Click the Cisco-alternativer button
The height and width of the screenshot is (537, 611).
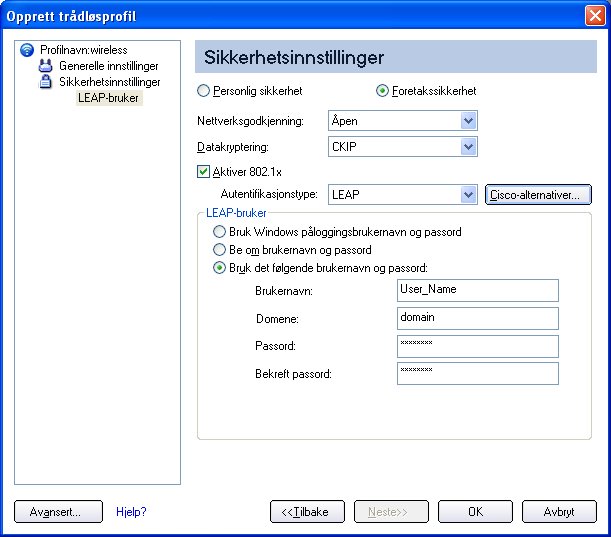[x=538, y=194]
